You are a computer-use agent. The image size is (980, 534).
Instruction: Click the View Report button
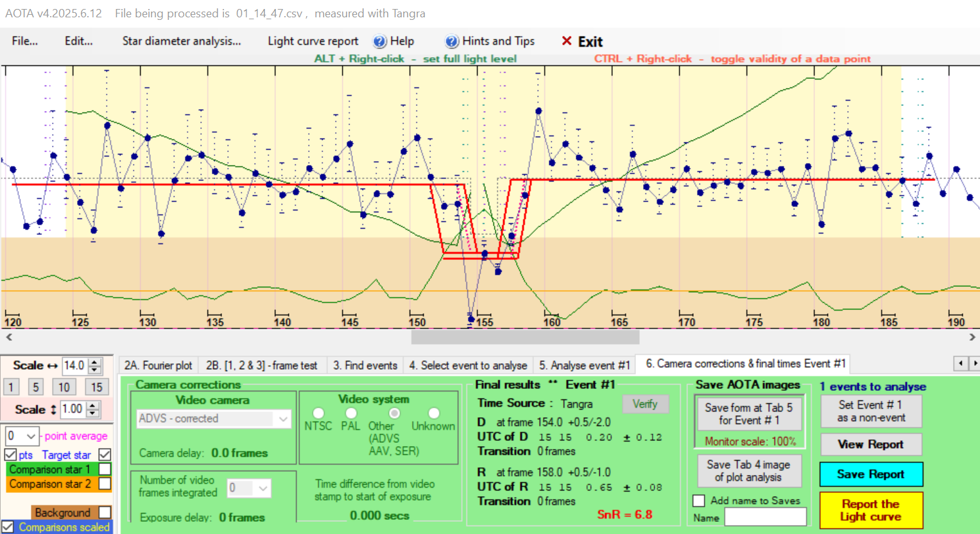coord(870,444)
